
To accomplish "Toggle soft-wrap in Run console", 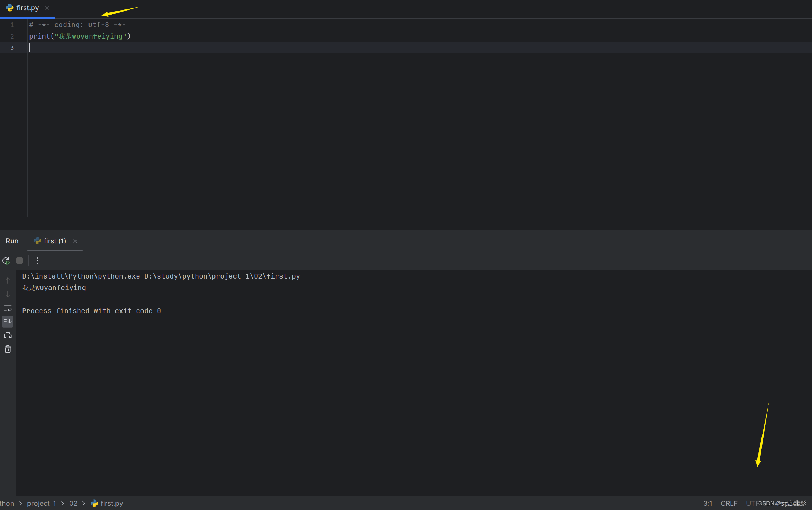I will [x=8, y=308].
